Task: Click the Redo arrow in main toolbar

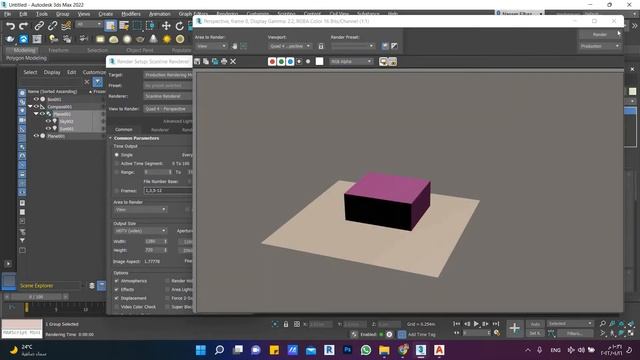Action: (x=24, y=26)
